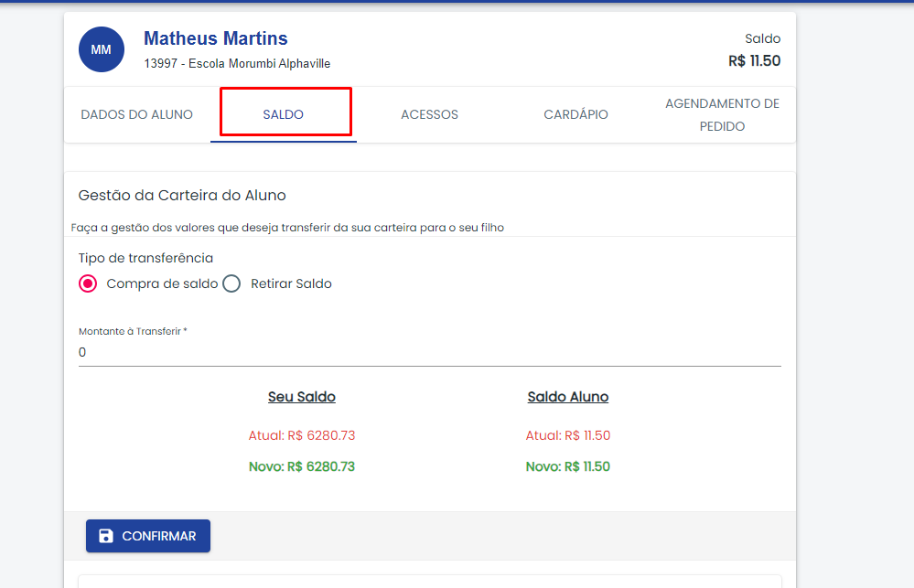914x588 pixels.
Task: Click the Saldo Aluno heading
Action: pyautogui.click(x=568, y=397)
